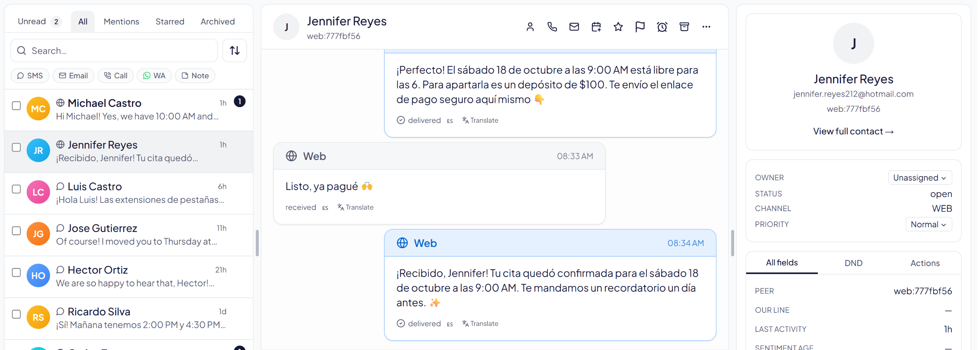Click the sort order arrows button
Viewport: 980px width, 350px height.
pos(235,50)
